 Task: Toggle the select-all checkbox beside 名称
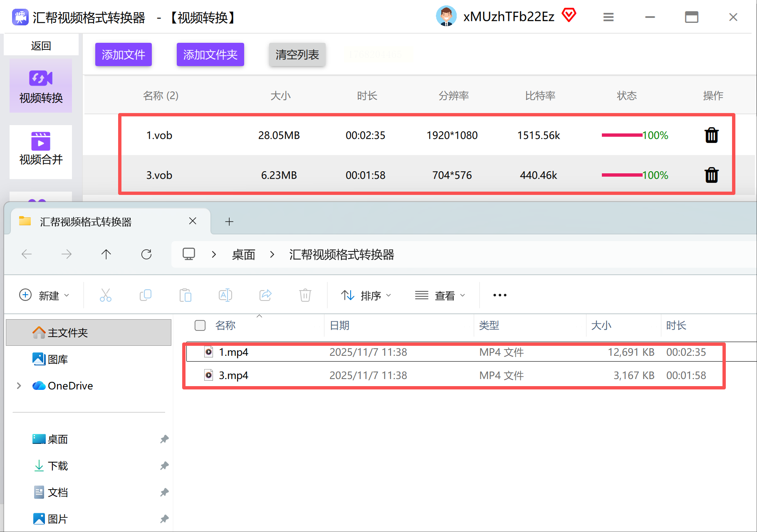tap(200, 325)
